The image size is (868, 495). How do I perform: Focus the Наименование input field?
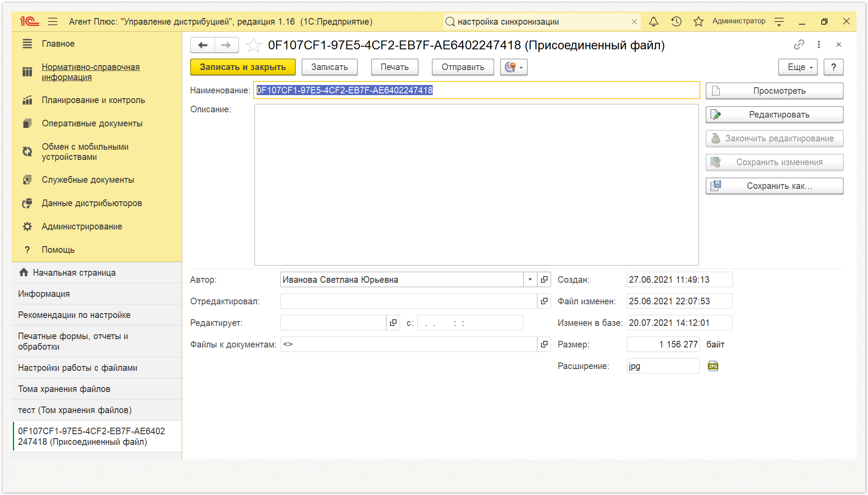pyautogui.click(x=476, y=90)
